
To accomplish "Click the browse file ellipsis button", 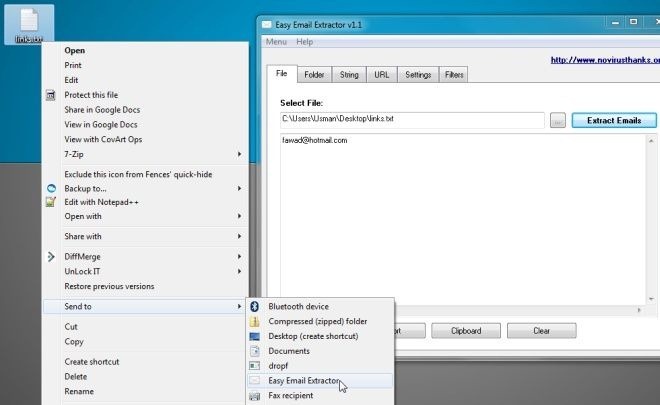I will (558, 120).
